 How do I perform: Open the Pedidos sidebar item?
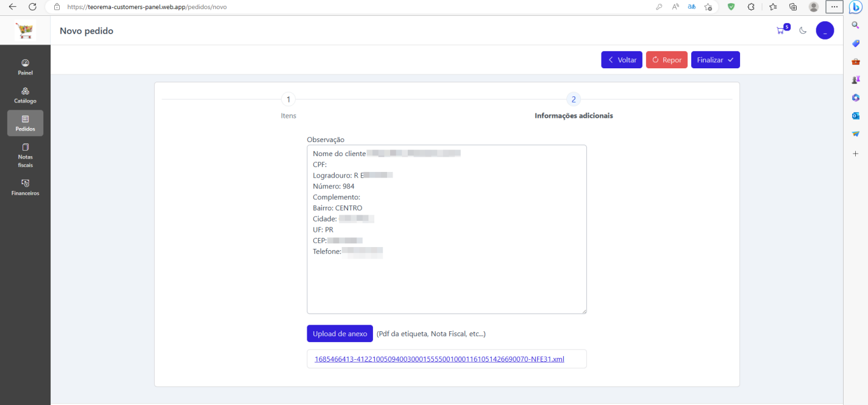tap(25, 123)
